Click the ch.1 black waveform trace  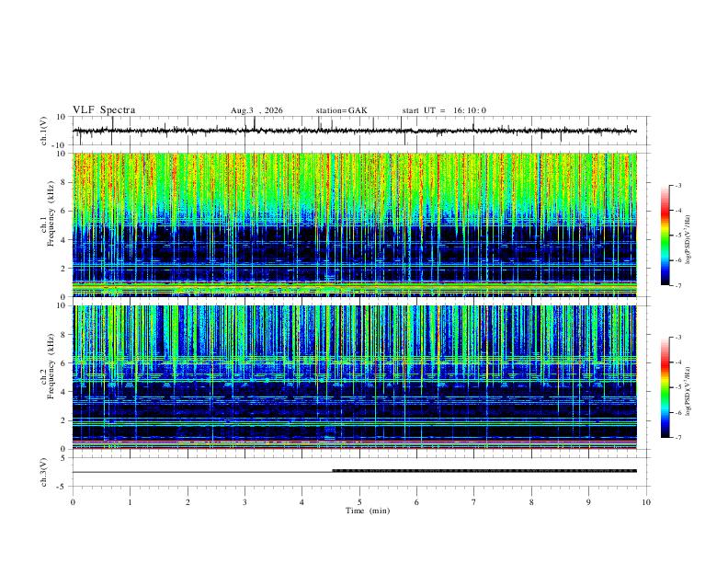tap(355, 131)
